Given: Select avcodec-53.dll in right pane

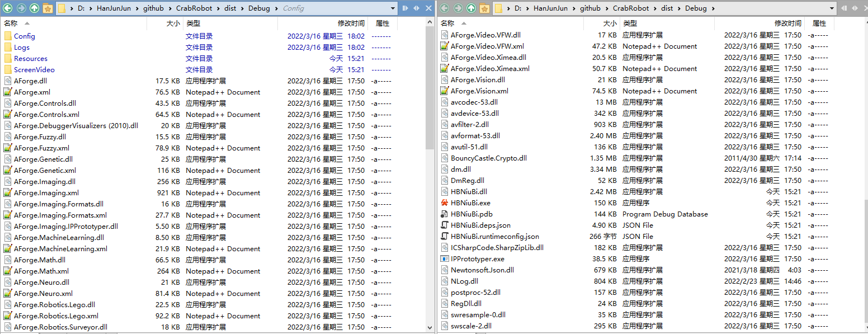Looking at the screenshot, I should pyautogui.click(x=474, y=102).
